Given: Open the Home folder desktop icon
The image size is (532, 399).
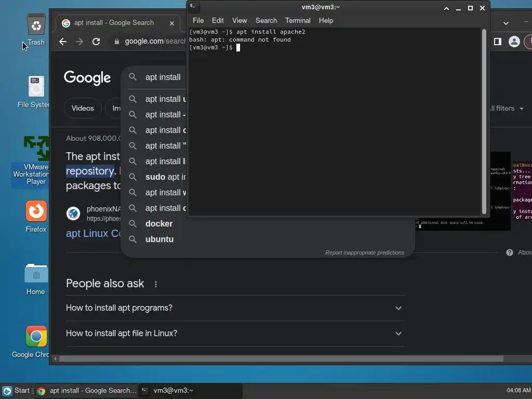Looking at the screenshot, I should [x=36, y=279].
